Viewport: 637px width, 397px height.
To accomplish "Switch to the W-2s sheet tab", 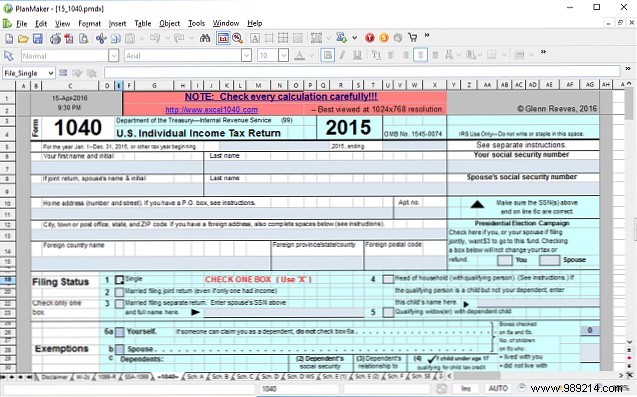I will [x=82, y=377].
